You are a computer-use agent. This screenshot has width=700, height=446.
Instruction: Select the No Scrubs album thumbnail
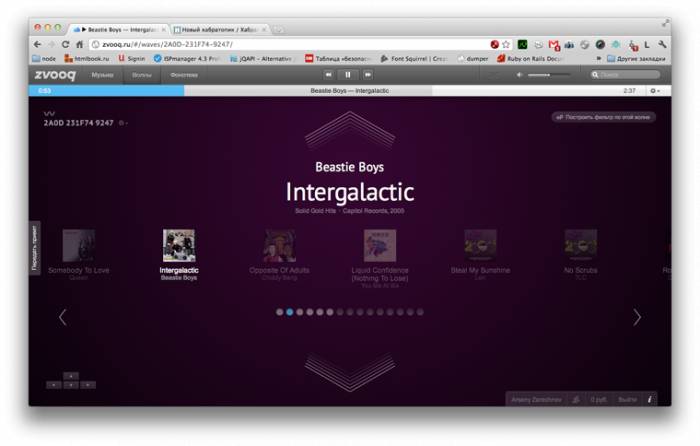(581, 246)
